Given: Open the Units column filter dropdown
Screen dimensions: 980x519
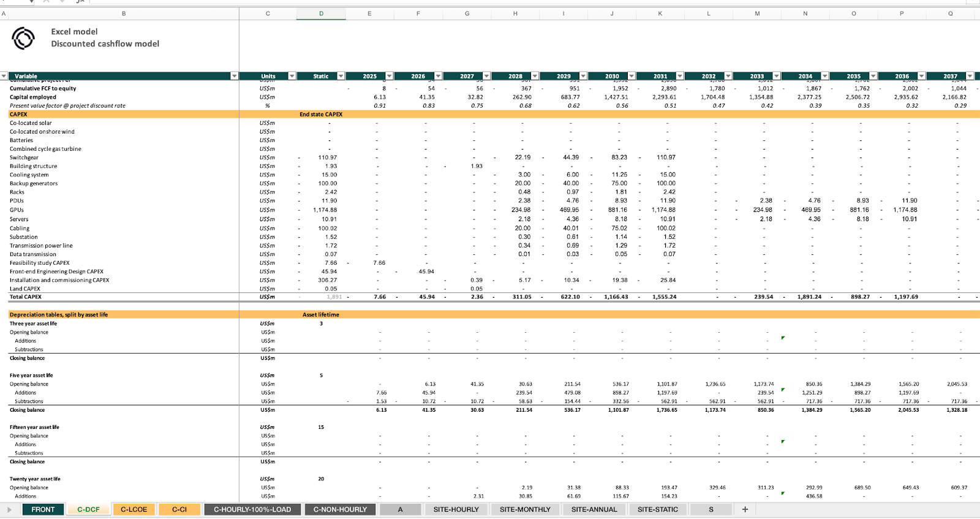Looking at the screenshot, I should click(x=292, y=76).
